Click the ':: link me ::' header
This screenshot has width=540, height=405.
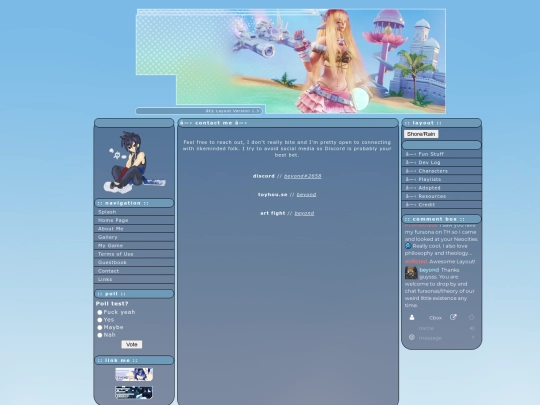click(x=134, y=360)
